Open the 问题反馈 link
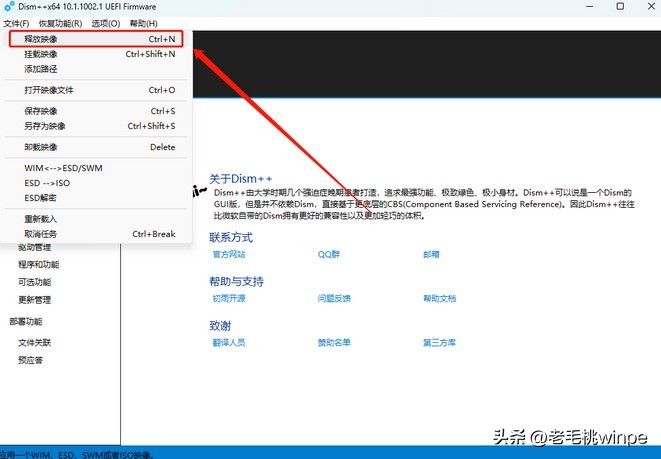 pyautogui.click(x=334, y=298)
